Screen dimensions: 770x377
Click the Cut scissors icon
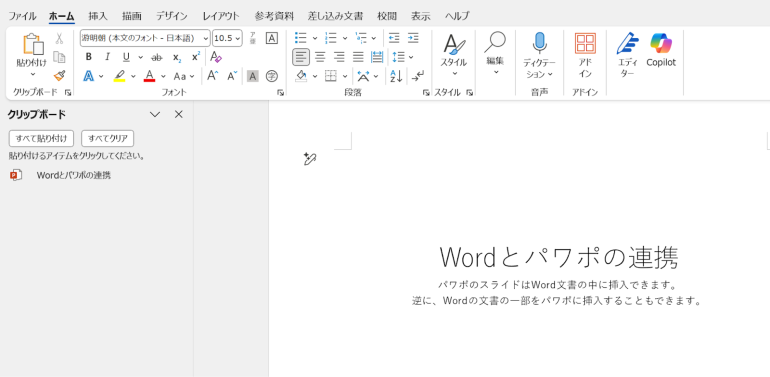point(59,38)
